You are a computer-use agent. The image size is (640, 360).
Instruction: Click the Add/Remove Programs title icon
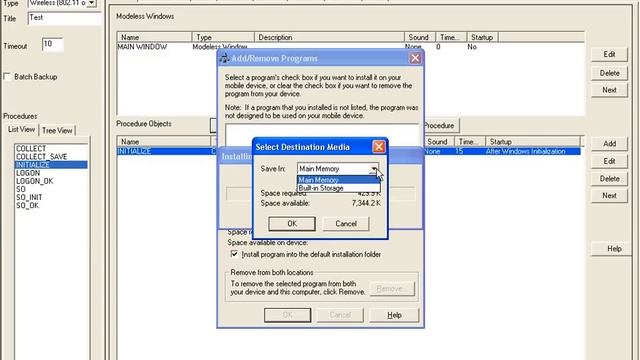coord(224,58)
